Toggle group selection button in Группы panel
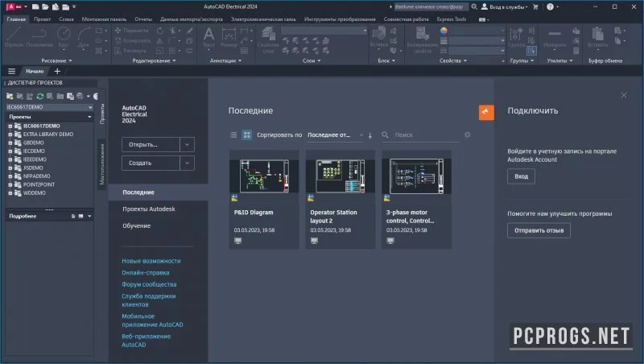This screenshot has height=364, width=644. click(x=531, y=51)
